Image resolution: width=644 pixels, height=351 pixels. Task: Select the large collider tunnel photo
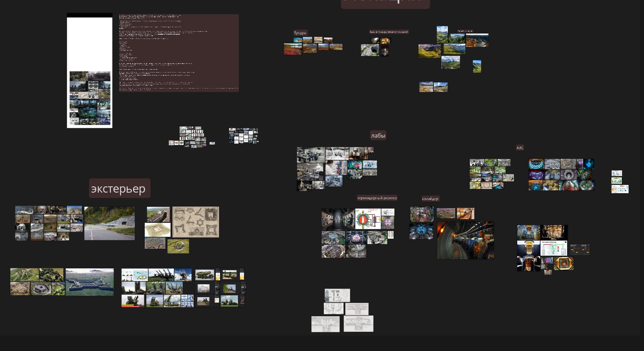coord(466,240)
